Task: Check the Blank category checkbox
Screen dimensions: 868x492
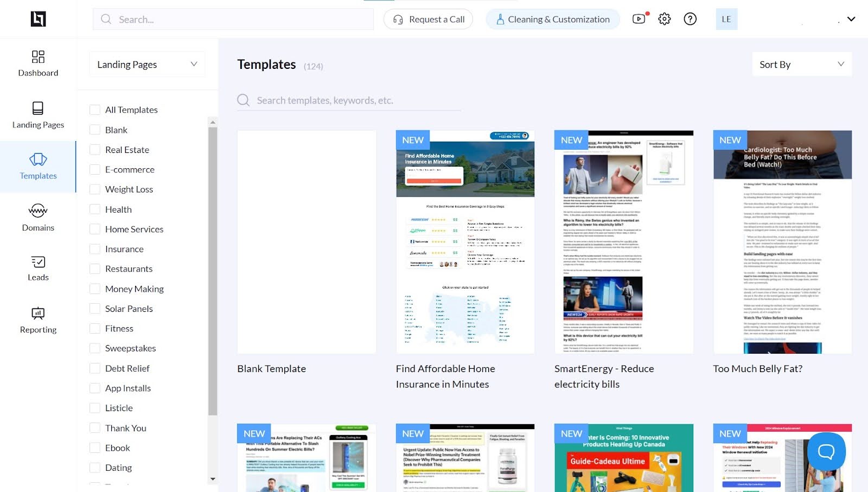Action: tap(95, 130)
